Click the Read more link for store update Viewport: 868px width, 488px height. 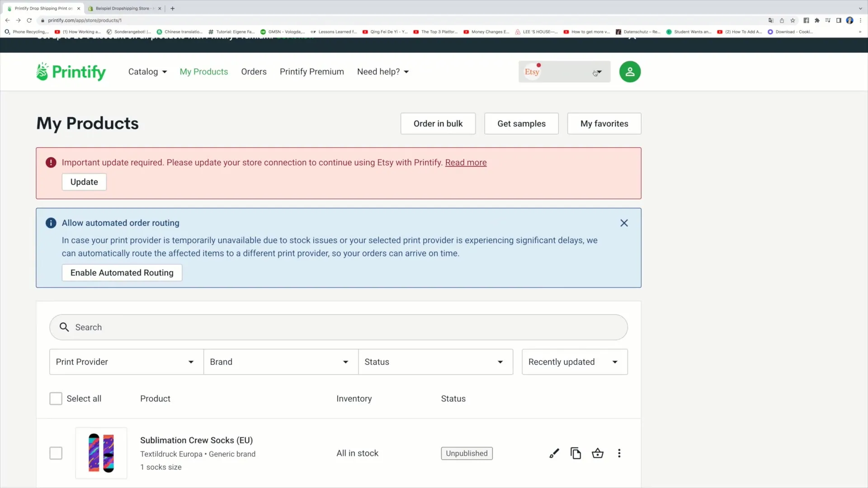coord(466,162)
